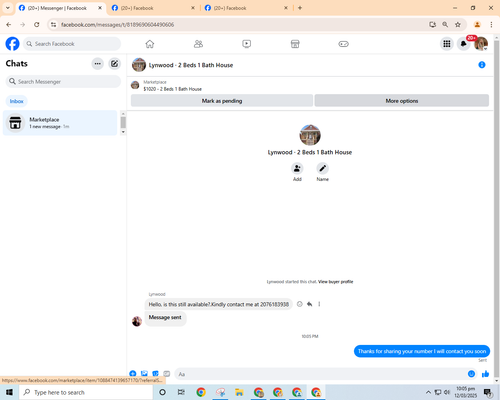The image size is (500, 400).
Task: Click the Search Facebook field
Action: (x=72, y=44)
